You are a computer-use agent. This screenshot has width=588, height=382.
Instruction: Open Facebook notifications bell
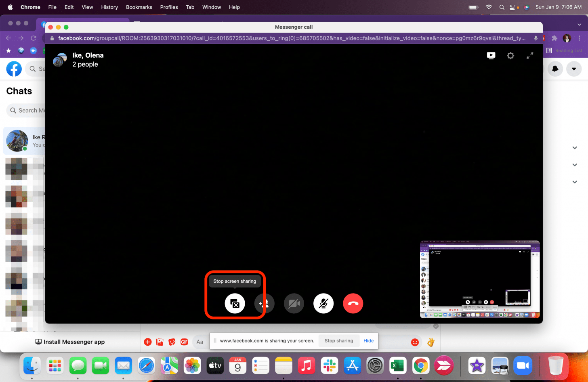[555, 69]
